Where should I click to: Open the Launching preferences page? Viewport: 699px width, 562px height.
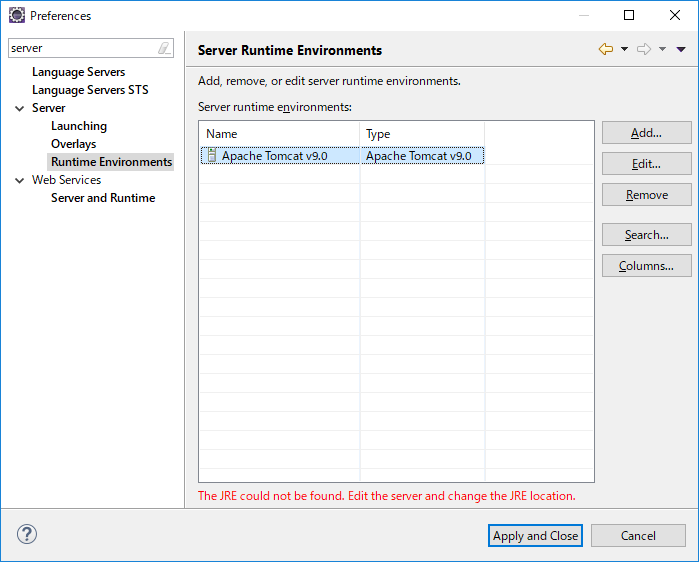click(x=79, y=126)
